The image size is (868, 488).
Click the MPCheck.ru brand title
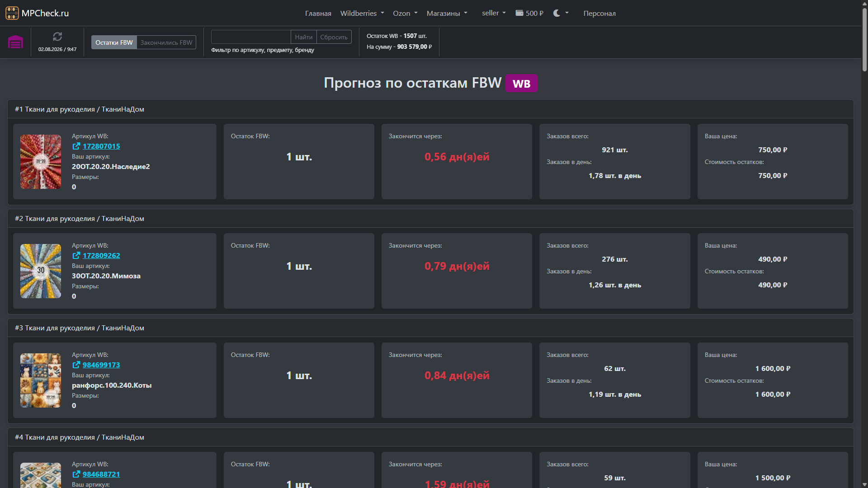(x=45, y=13)
